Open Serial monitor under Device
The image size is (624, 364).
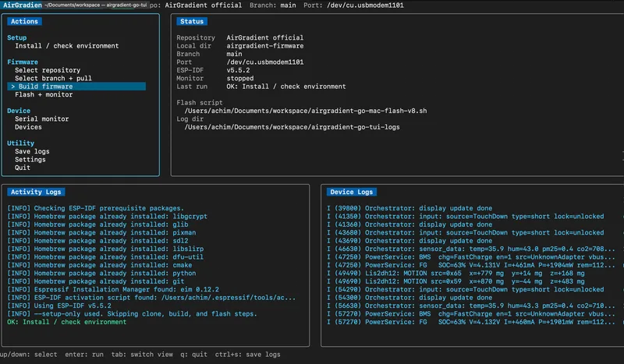pos(42,119)
